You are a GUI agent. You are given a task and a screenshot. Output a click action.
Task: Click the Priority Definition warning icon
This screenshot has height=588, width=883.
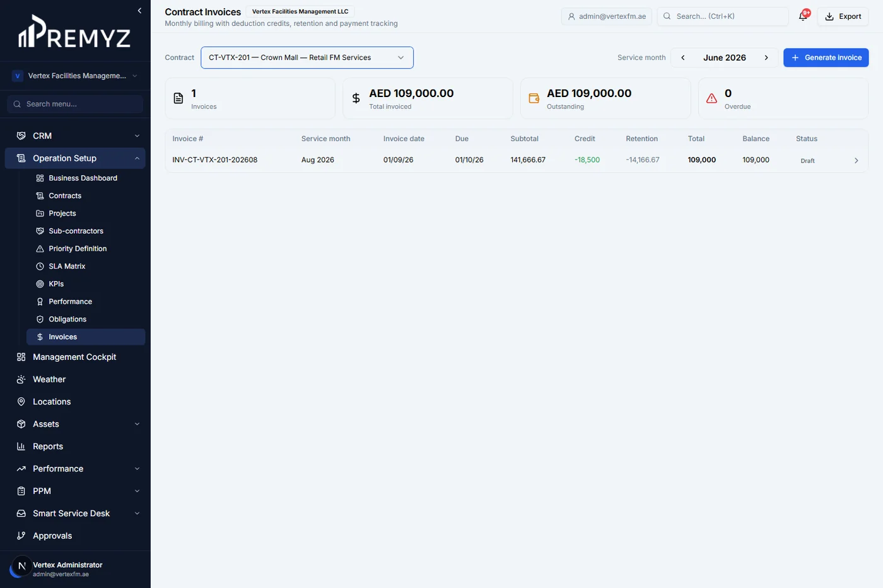click(x=40, y=249)
